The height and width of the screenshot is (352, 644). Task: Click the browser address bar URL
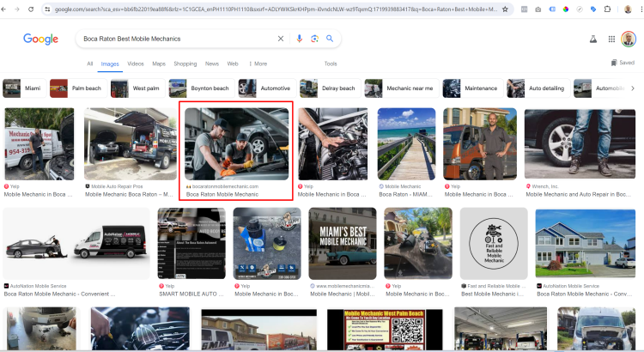pyautogui.click(x=275, y=9)
